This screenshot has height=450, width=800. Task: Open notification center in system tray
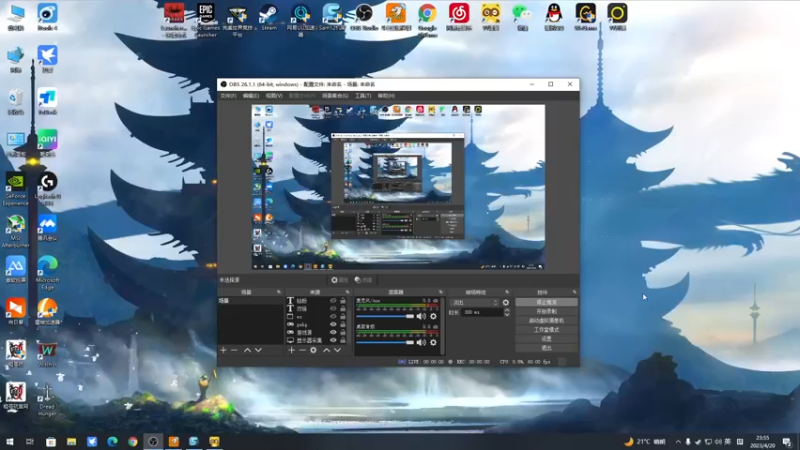pyautogui.click(x=787, y=442)
